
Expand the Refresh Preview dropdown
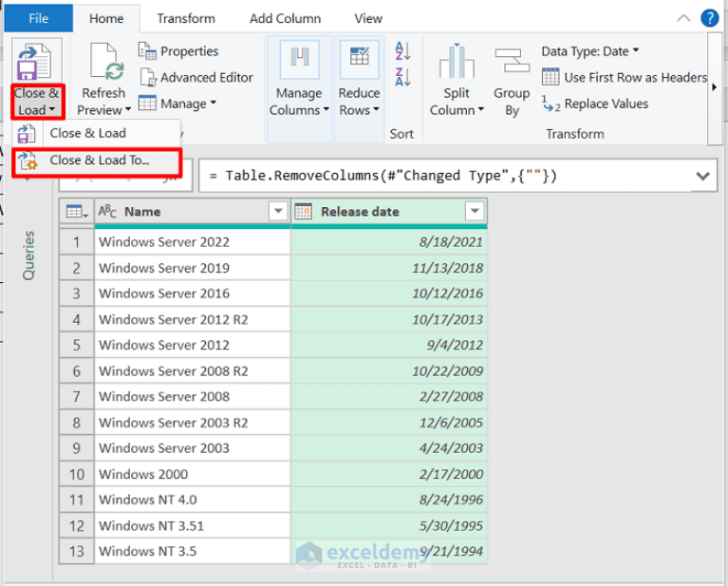tap(128, 110)
